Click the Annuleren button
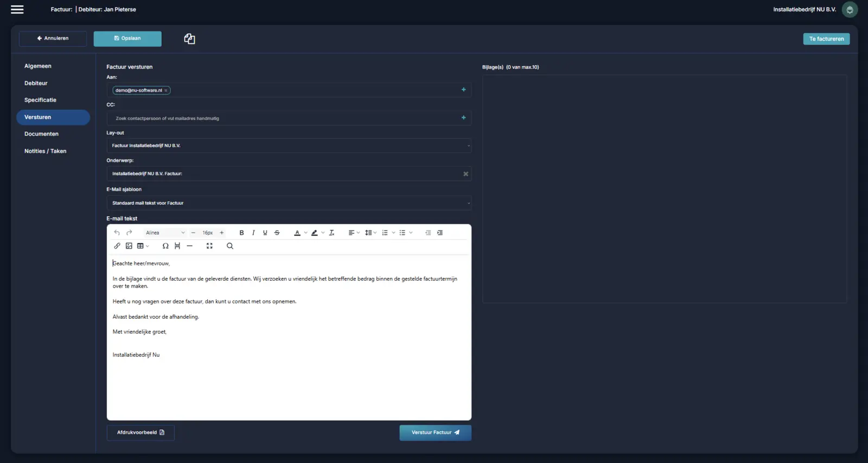Viewport: 868px width, 463px height. point(53,39)
